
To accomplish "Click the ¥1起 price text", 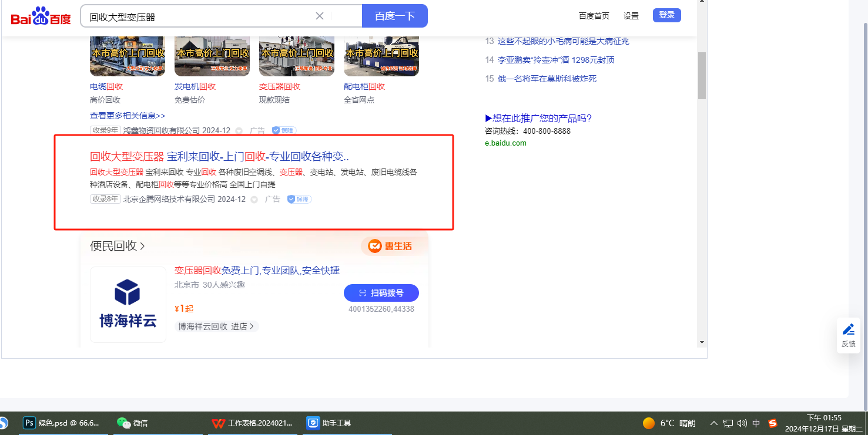I will click(184, 309).
